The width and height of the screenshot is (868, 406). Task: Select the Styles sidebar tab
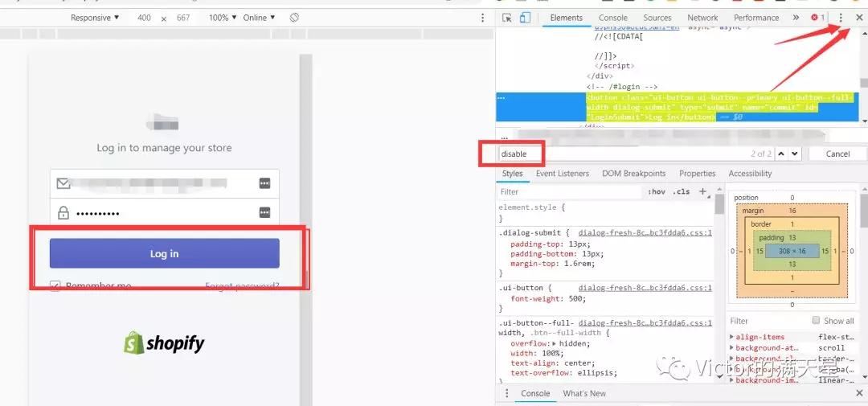[x=512, y=174]
